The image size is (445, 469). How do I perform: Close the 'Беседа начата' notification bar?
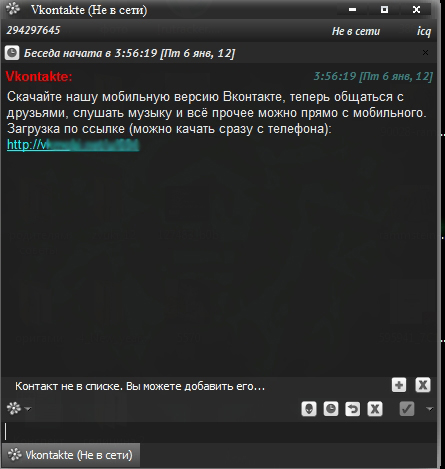425,53
